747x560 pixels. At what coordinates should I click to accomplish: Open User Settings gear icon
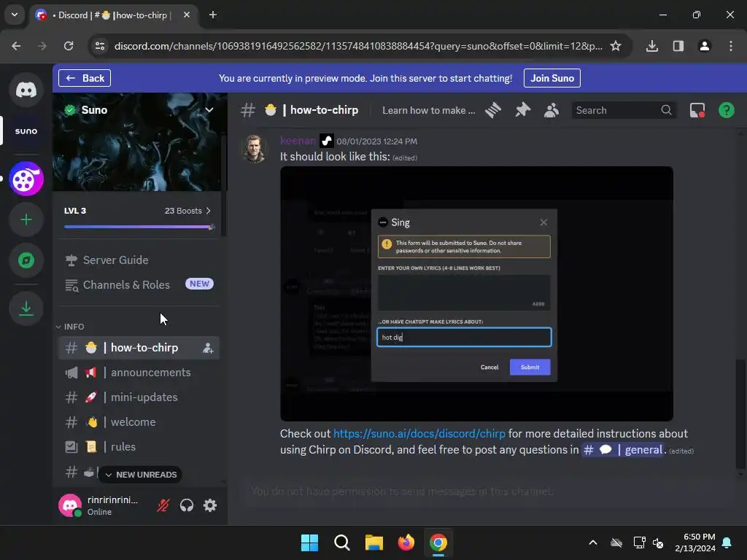pos(210,505)
